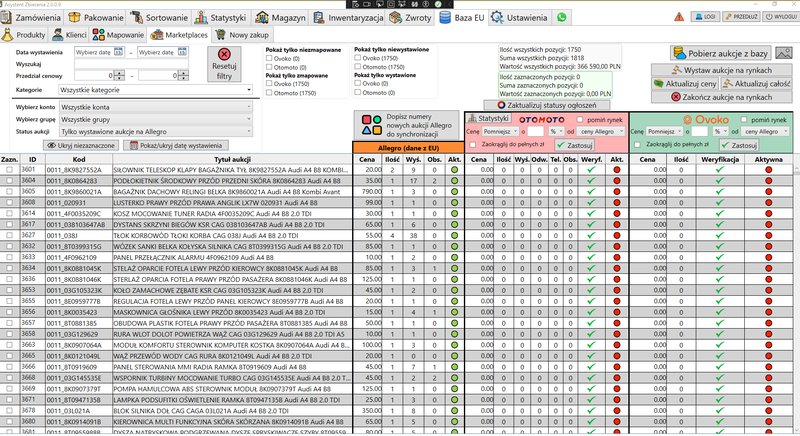
Task: Tick Ovoko (1750) under Pokaż tylko zmapowane
Action: pyautogui.click(x=269, y=84)
